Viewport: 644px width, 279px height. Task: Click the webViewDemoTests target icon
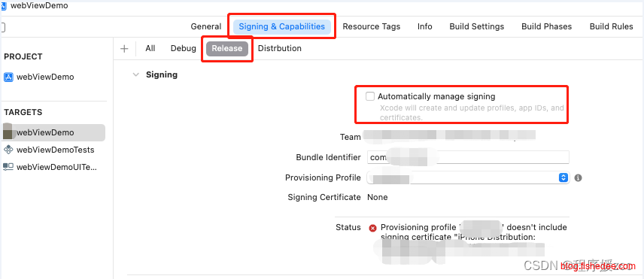(8, 150)
